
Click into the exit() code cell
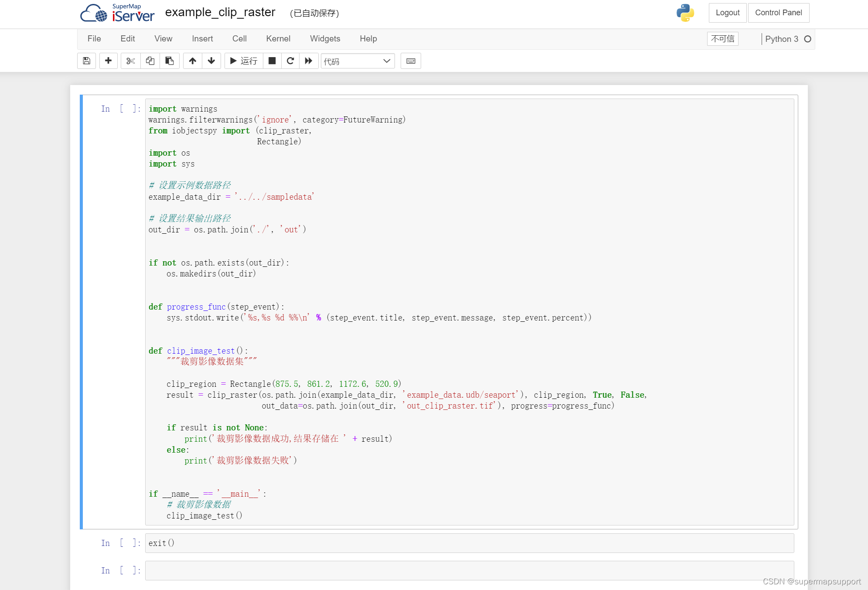469,543
